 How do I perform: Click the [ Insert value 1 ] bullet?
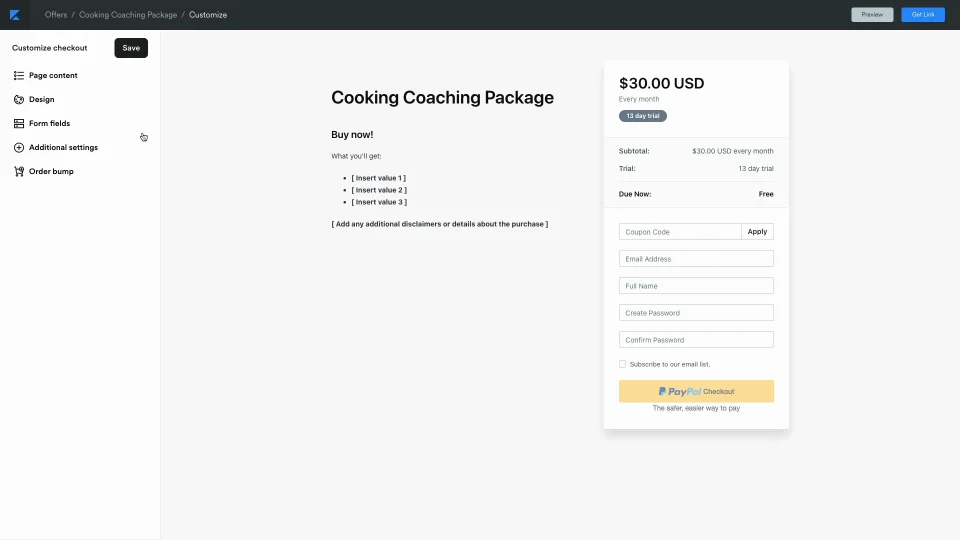[378, 178]
